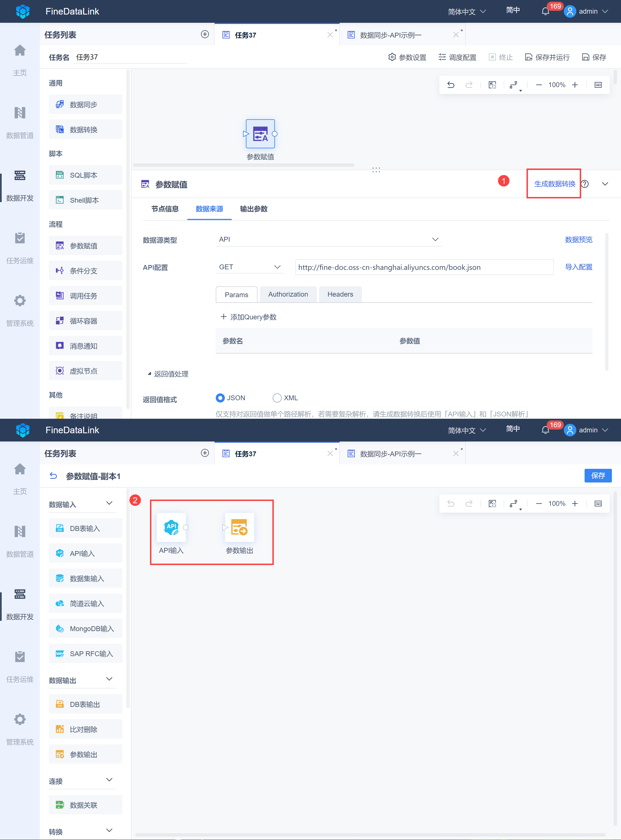Click the blue 保存 button
This screenshot has height=840, width=621.
[x=598, y=475]
